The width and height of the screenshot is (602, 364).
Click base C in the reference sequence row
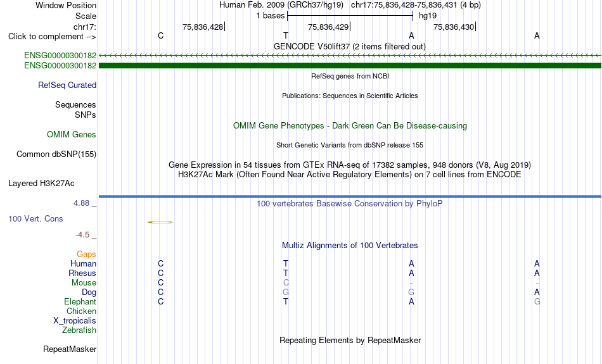[160, 35]
